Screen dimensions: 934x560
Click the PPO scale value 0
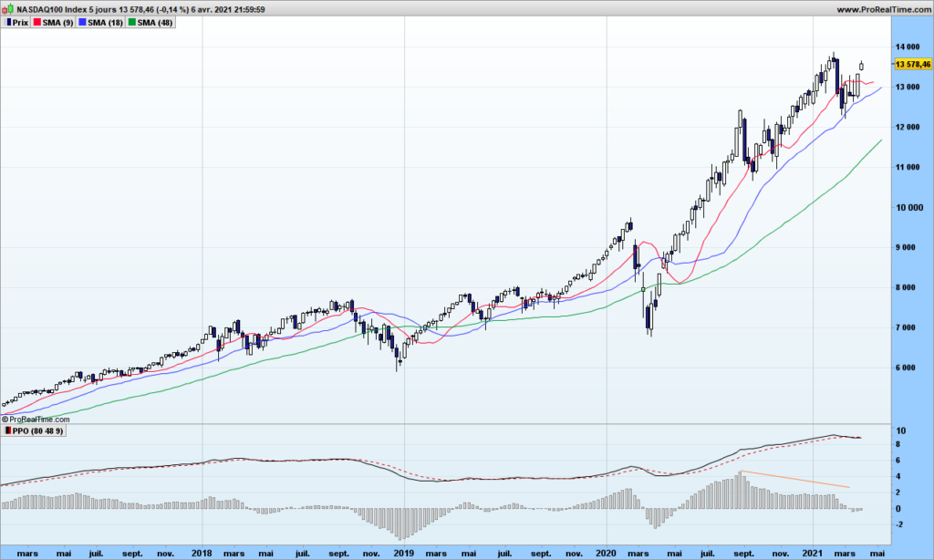pos(898,509)
